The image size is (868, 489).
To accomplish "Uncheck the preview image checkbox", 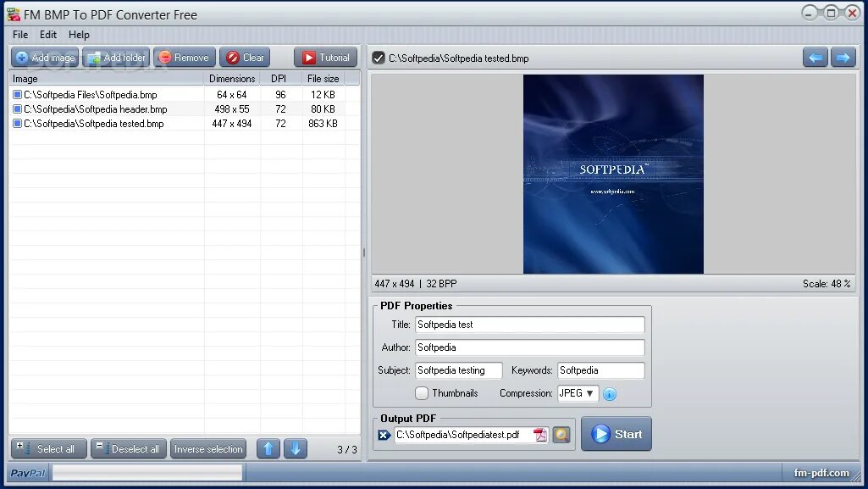I will [379, 58].
